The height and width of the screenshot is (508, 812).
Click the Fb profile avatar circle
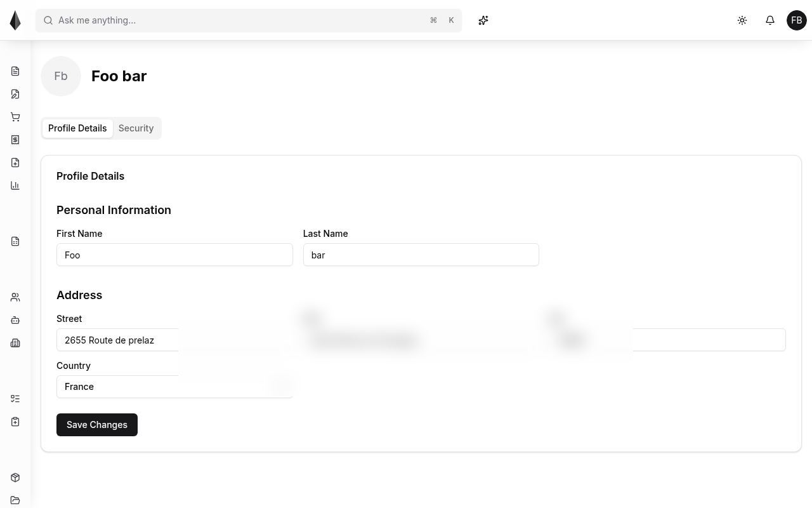61,76
